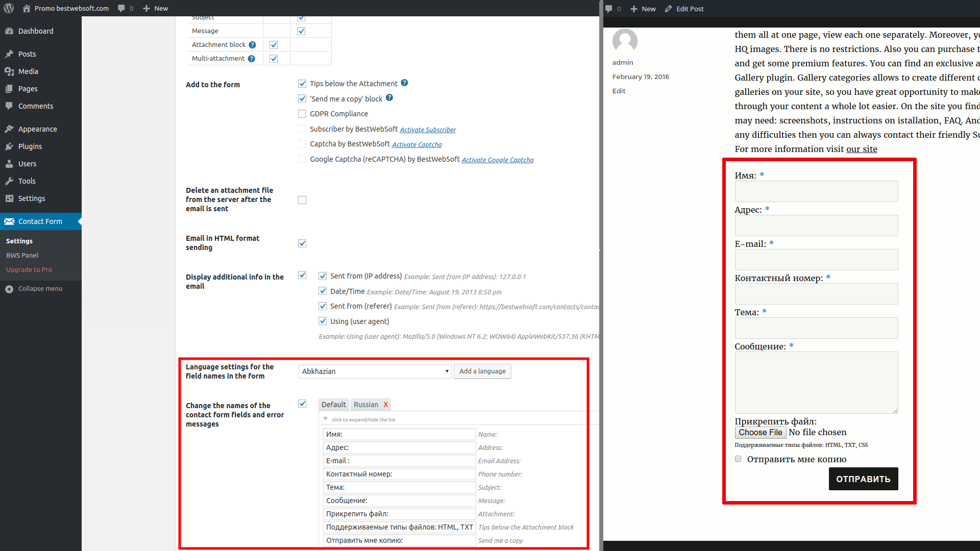Toggle Sent from (IP address) checkbox
This screenshot has height=551, width=980.
323,276
